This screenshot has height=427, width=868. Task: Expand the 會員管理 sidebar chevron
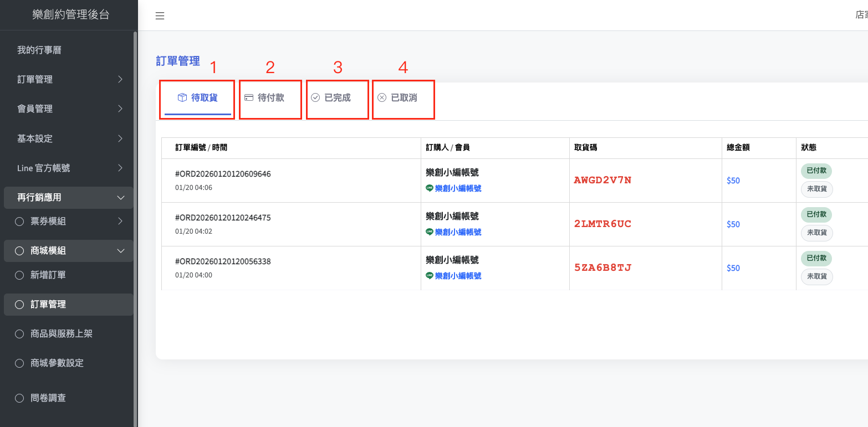coord(120,109)
